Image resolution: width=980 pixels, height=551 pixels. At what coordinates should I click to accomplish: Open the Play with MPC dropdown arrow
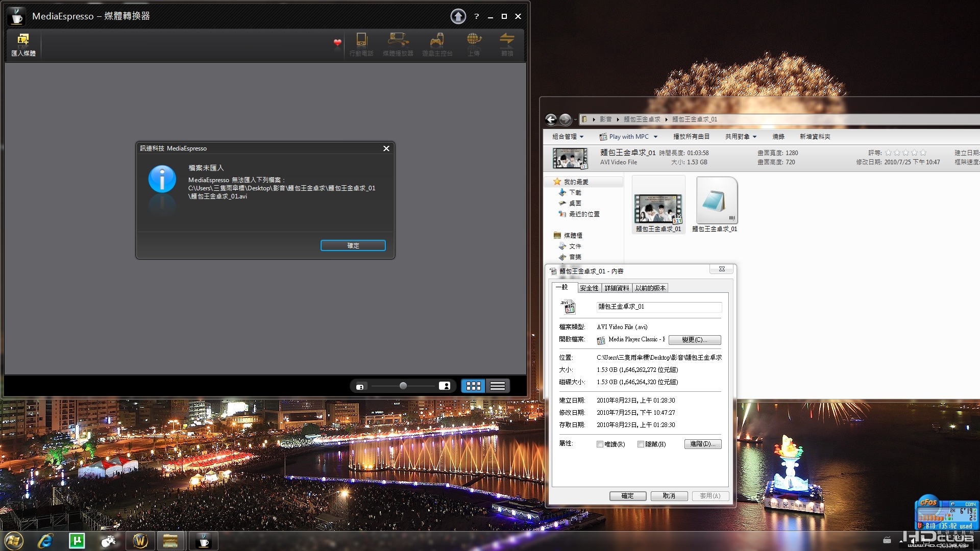[655, 137]
